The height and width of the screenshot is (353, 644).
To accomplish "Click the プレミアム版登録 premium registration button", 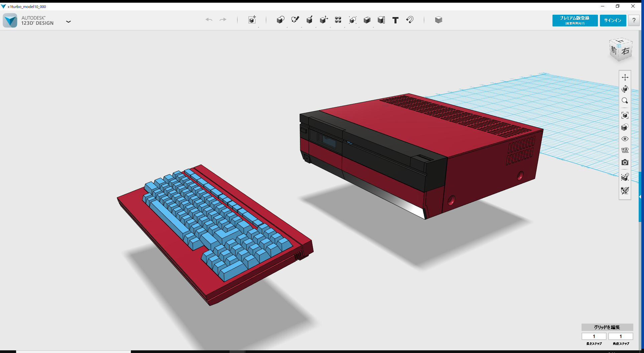I will [x=575, y=20].
